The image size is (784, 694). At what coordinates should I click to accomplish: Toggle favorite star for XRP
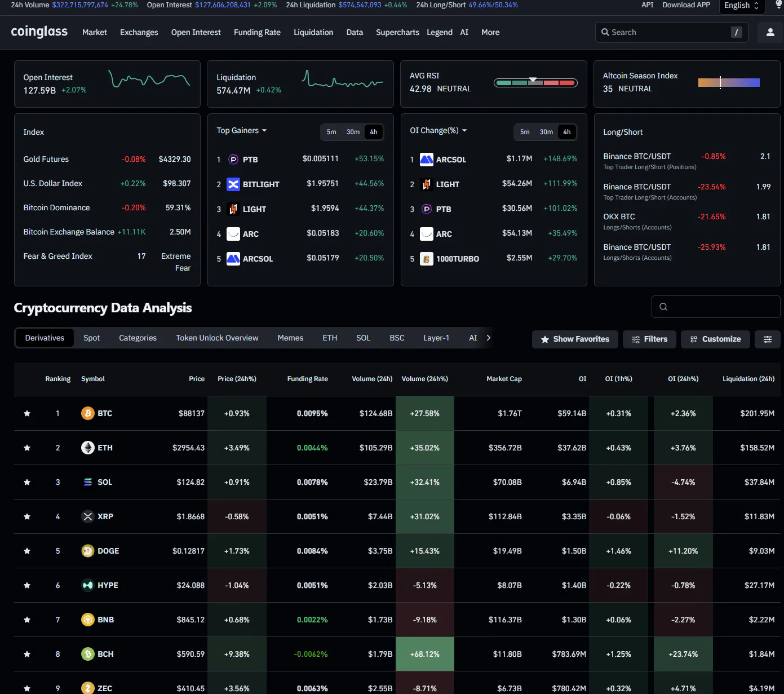(27, 516)
